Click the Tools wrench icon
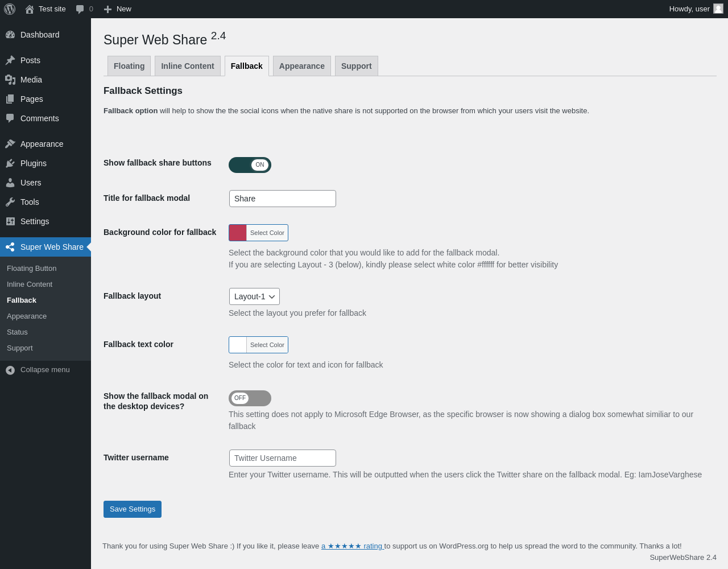The height and width of the screenshot is (569, 728). tap(10, 202)
